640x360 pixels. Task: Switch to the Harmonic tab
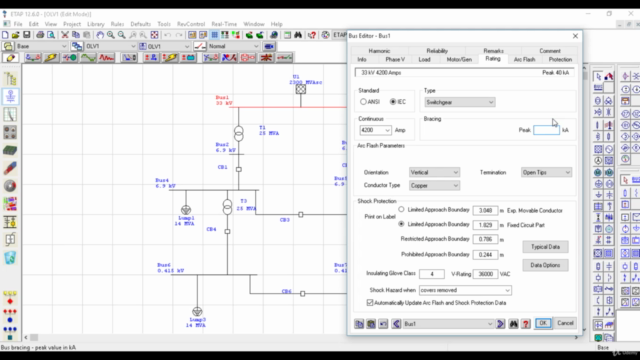[379, 51]
